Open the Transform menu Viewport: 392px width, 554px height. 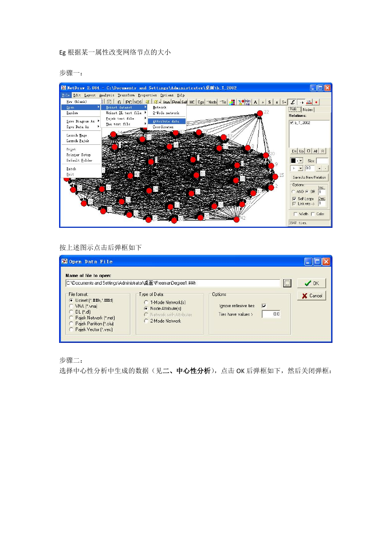(126, 95)
